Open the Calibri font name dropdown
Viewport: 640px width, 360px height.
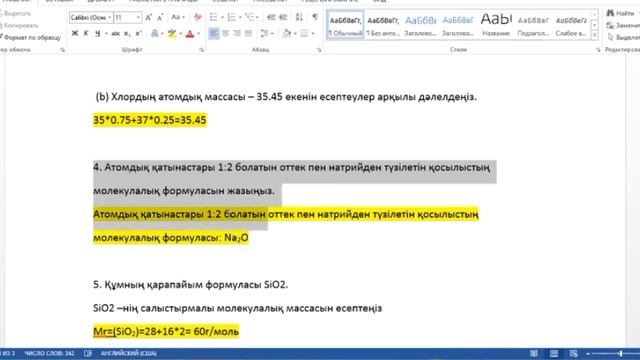point(109,18)
